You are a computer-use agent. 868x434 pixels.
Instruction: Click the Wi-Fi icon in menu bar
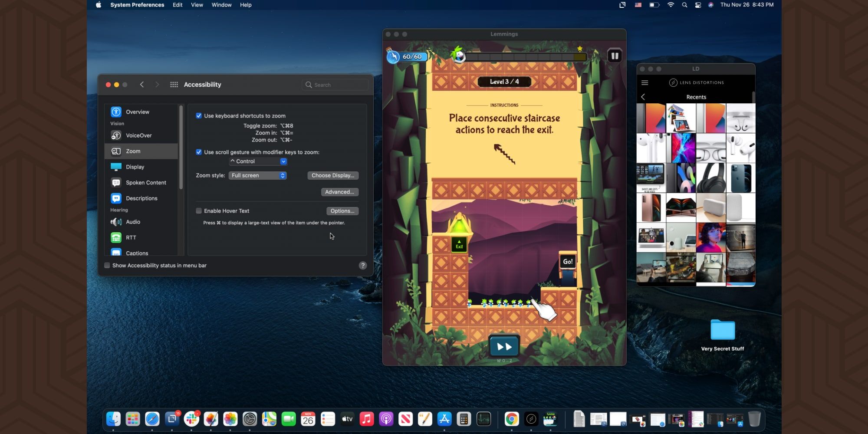pos(671,5)
